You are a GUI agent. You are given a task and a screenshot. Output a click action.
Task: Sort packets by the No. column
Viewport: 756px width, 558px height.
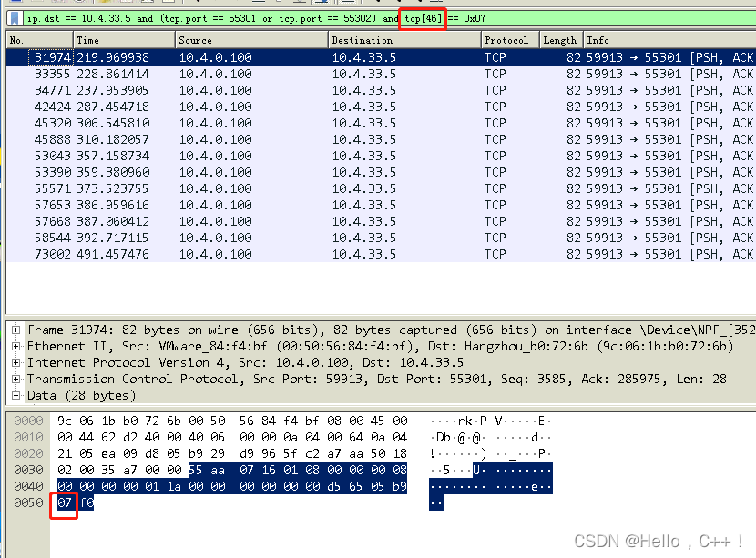pos(39,40)
